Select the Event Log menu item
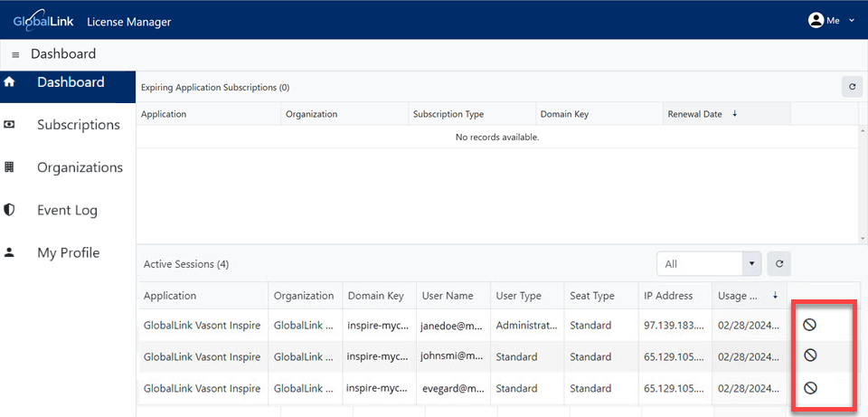 click(x=68, y=211)
